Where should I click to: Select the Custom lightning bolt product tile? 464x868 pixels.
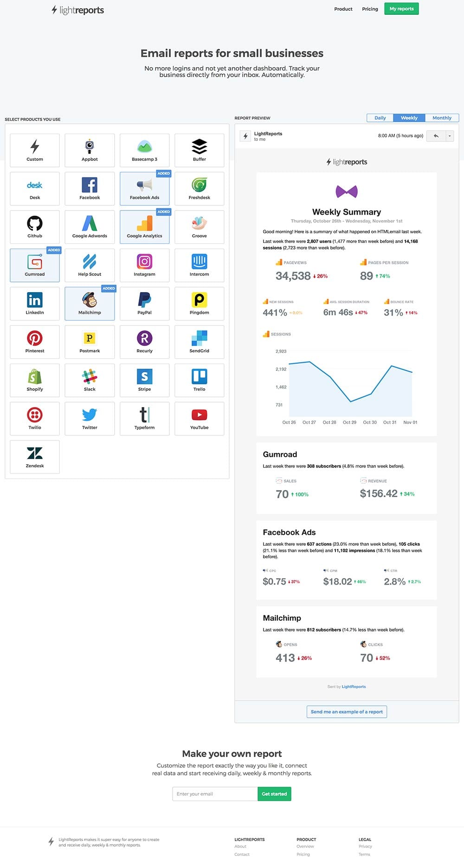[35, 150]
